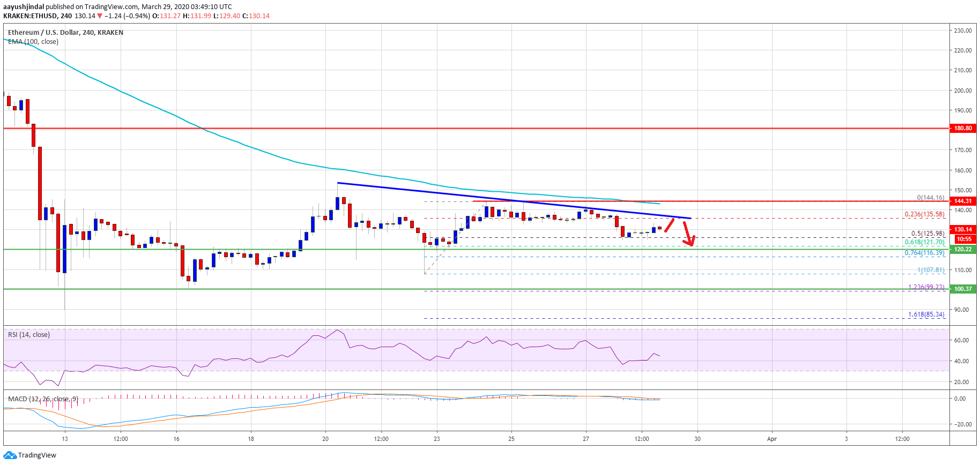Click the 16 date label on time axis
980x465 pixels.
(176, 439)
